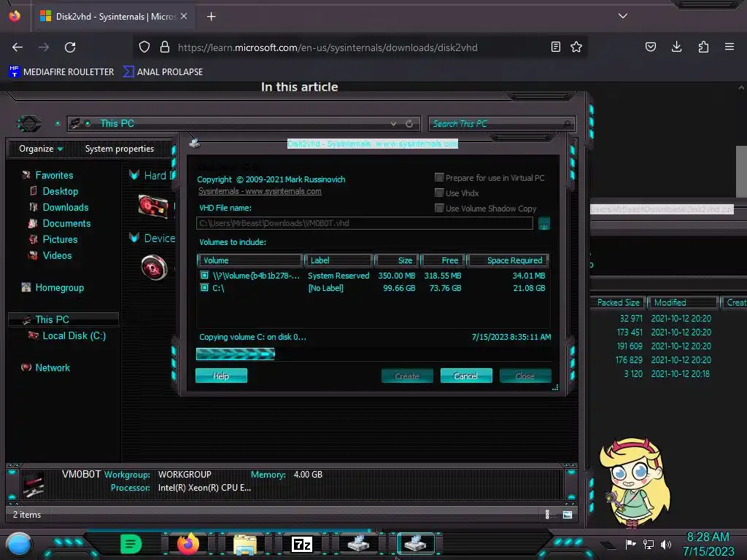
Task: Toggle Firefox reader view
Action: [555, 47]
